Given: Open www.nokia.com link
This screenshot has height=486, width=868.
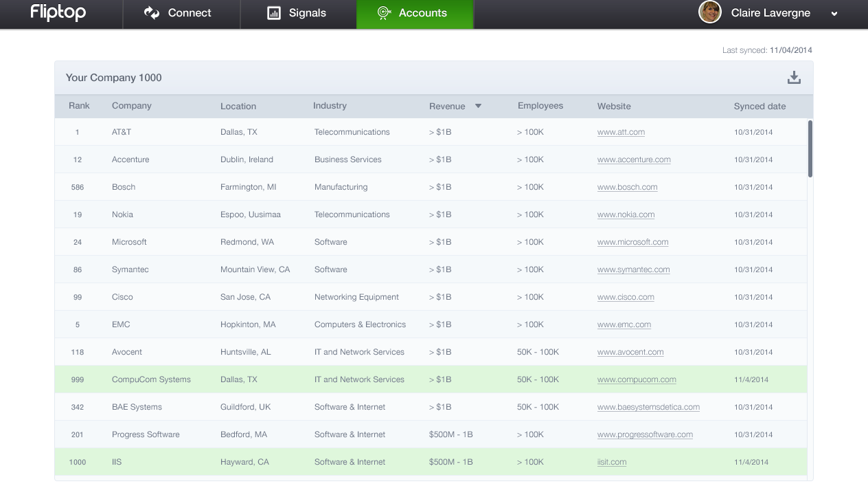Looking at the screenshot, I should (x=626, y=214).
